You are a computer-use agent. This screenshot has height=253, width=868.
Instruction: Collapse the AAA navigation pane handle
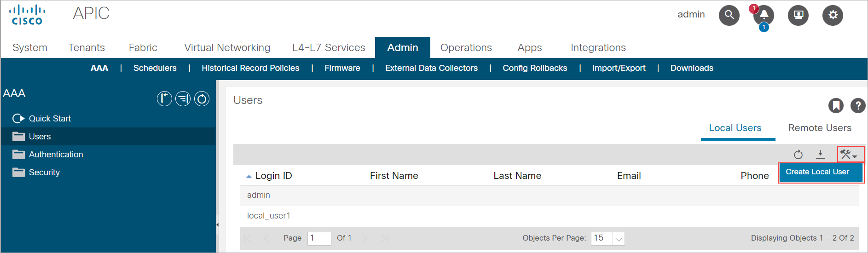(x=217, y=224)
